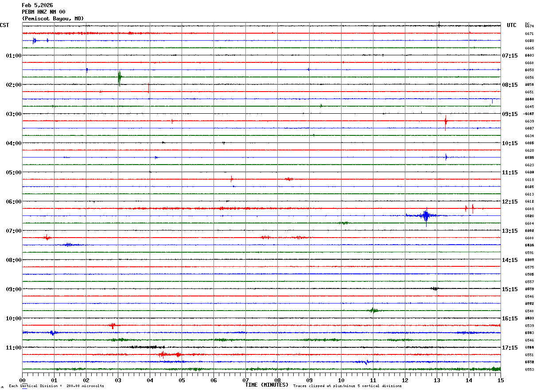Click the DC offset value "6645"
Image resolution: width=536 pixels, height=392 pixels.
click(x=529, y=107)
